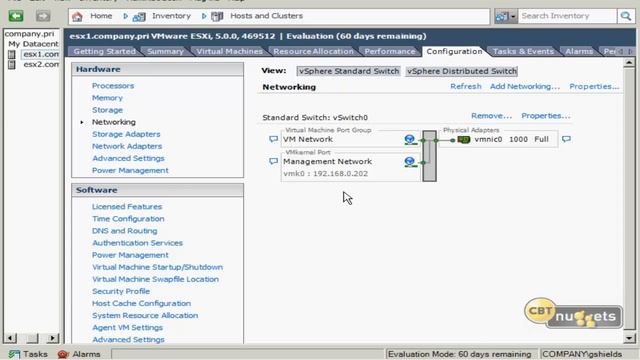The height and width of the screenshot is (360, 640).
Task: Open Hardware Advanced Settings
Action: pos(128,158)
